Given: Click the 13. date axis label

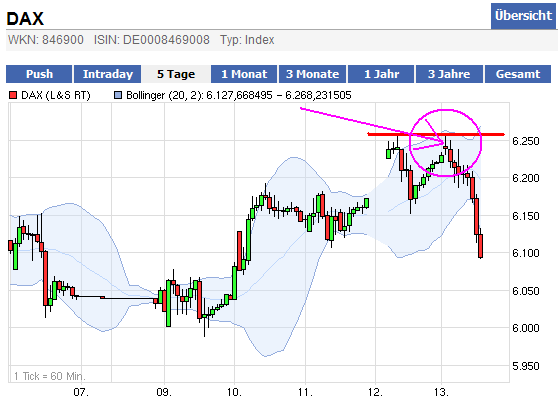Looking at the screenshot, I should (x=441, y=392).
